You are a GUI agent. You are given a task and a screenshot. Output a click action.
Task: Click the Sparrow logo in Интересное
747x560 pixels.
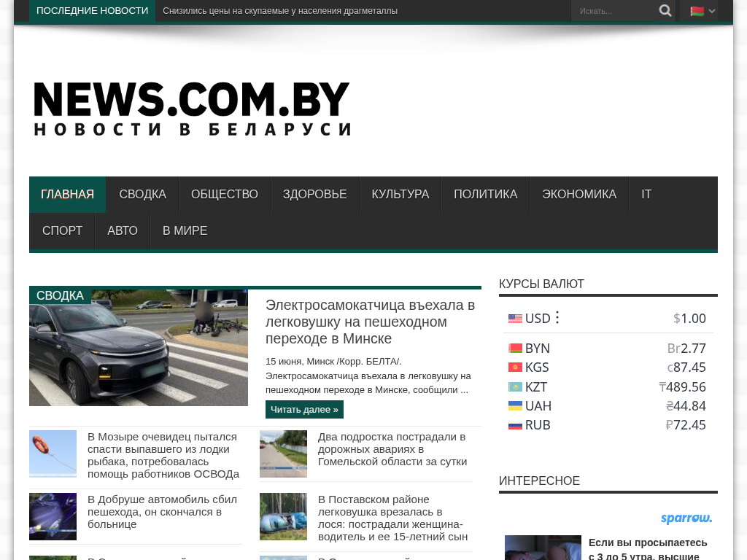pos(686,518)
